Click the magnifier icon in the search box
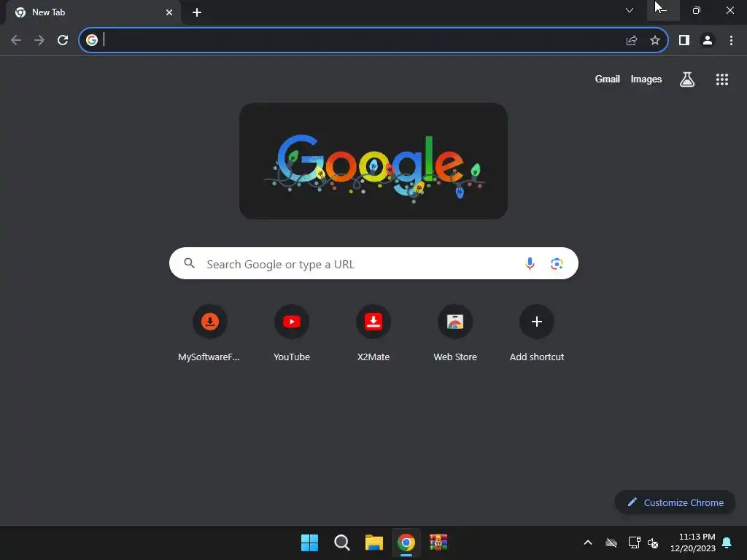The width and height of the screenshot is (747, 560). click(189, 263)
